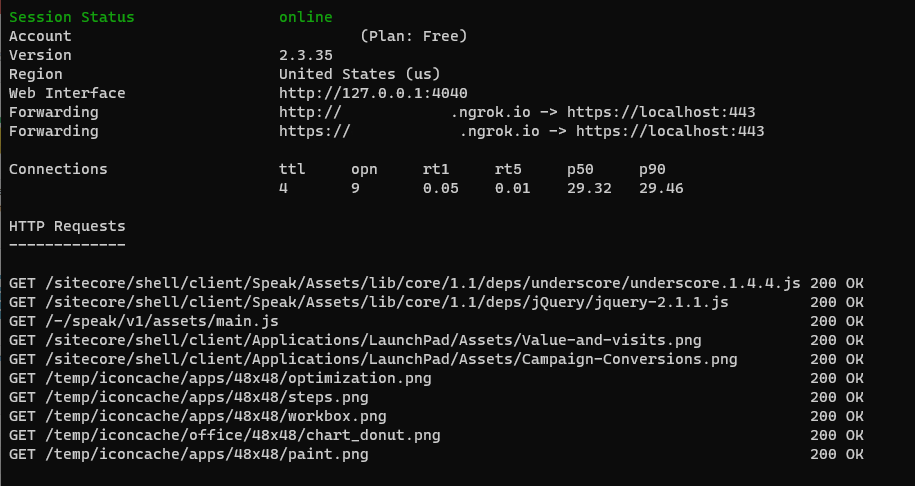The height and width of the screenshot is (486, 915).
Task: Click the jquery-2.1.1.js request line
Action: (369, 302)
